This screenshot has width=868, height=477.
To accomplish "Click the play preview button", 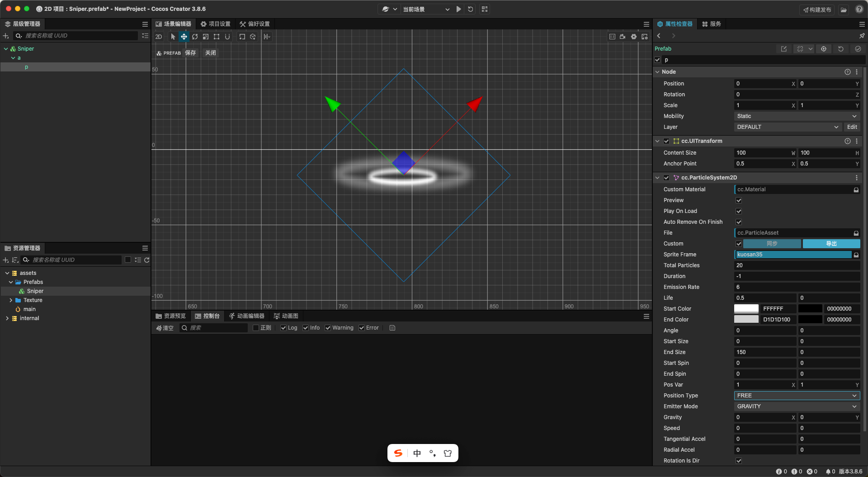I will (459, 9).
